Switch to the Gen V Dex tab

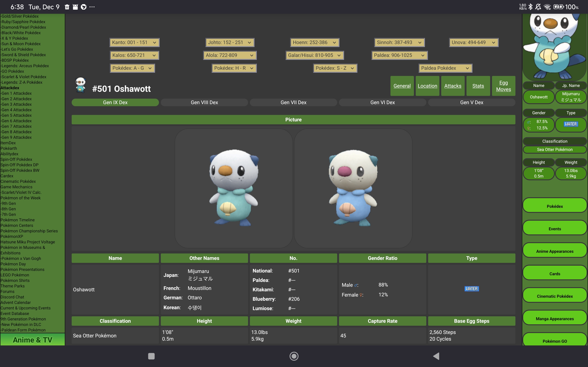coord(471,103)
